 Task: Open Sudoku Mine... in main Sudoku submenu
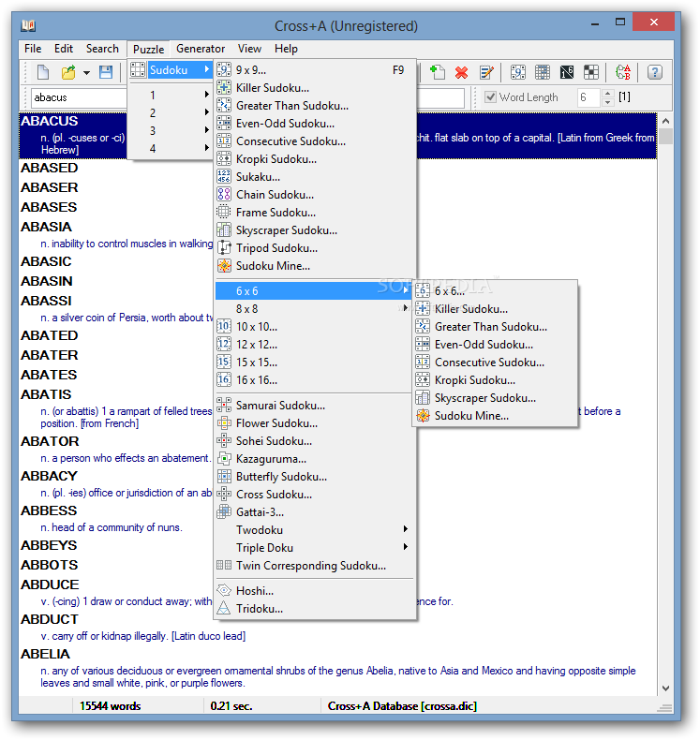point(315,266)
